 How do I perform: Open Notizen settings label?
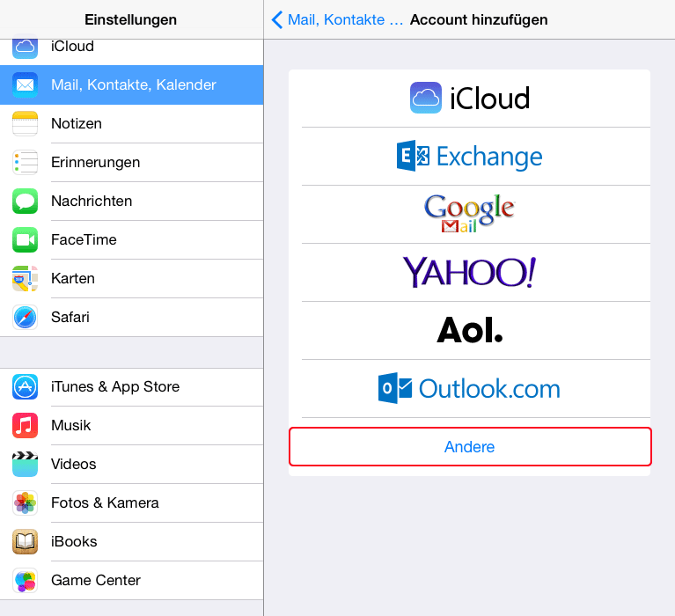(x=77, y=123)
